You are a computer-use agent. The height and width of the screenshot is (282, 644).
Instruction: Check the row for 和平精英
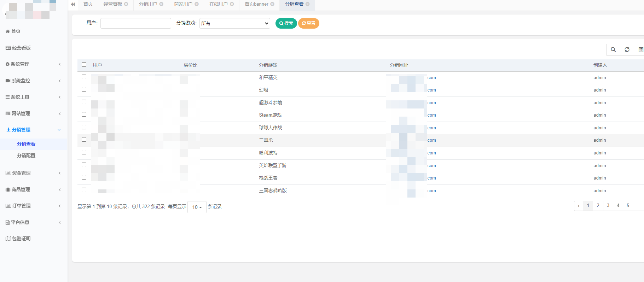[84, 77]
